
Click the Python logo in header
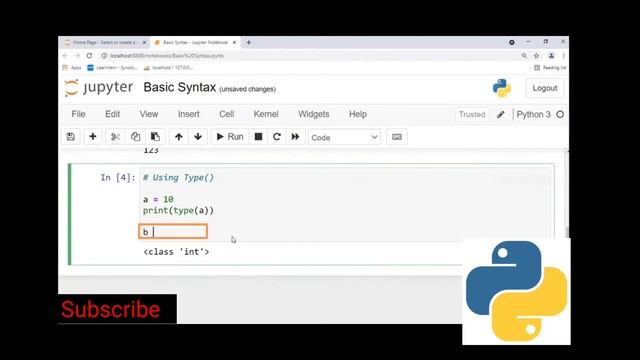502,88
